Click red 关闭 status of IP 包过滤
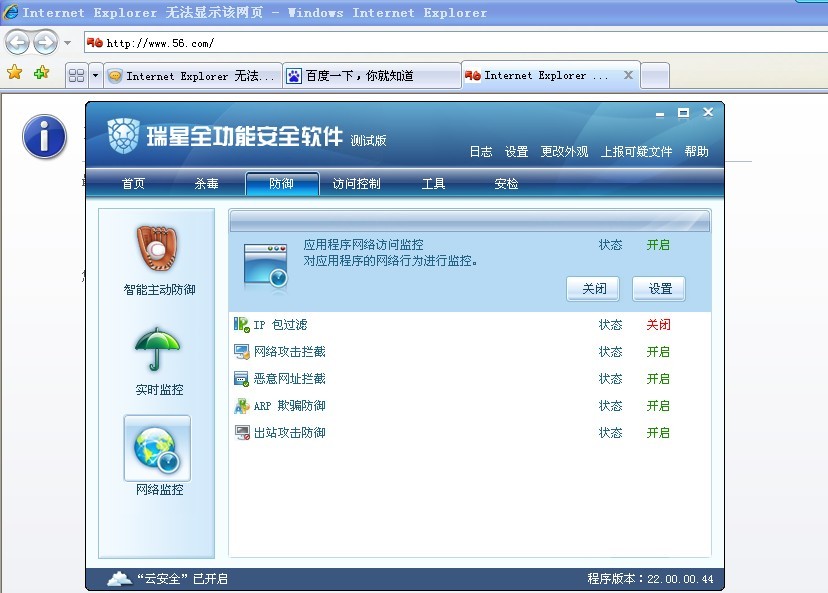The height and width of the screenshot is (593, 828). pos(658,325)
